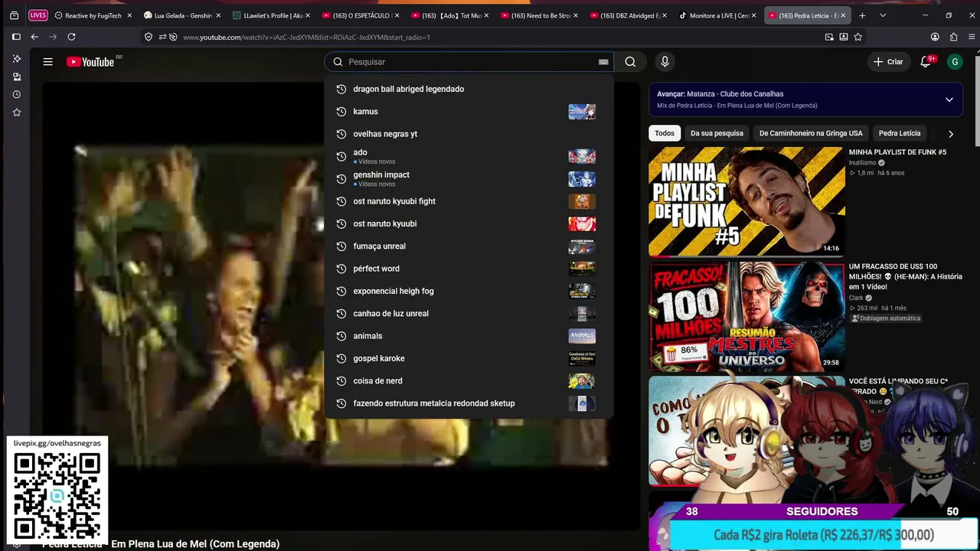The image size is (980, 551).
Task: Select the 'Pedra Letícia' filter chip
Action: click(x=900, y=133)
